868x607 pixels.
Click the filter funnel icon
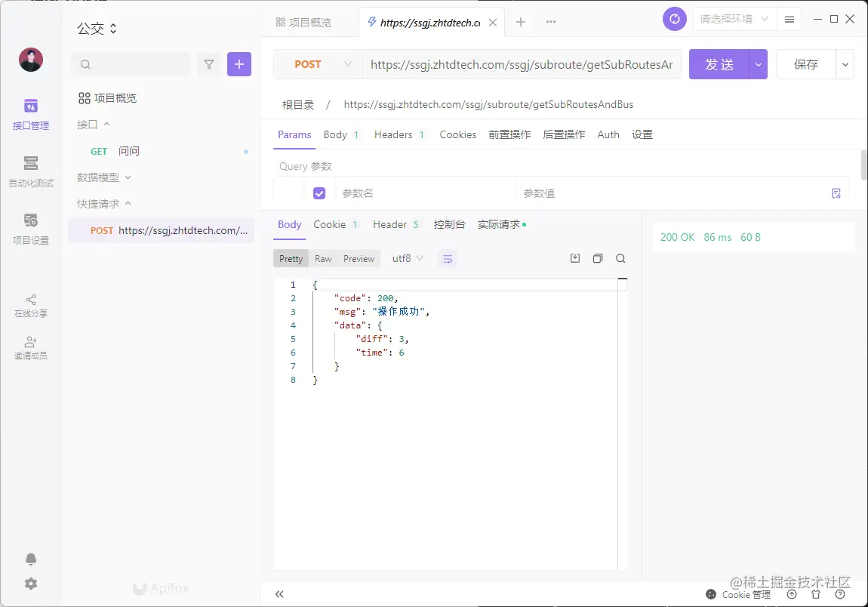tap(208, 64)
